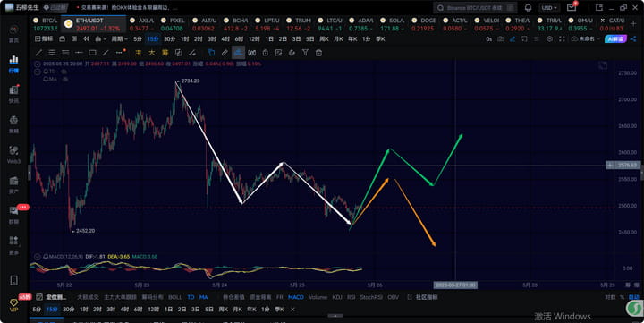Select the ETH/USDT ticker tab
This screenshot has height=323, width=644.
94,24
